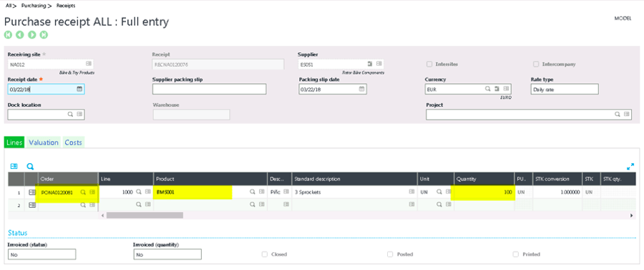The height and width of the screenshot is (270, 644).
Task: Open row 2 line actions icon
Action: tap(32, 205)
